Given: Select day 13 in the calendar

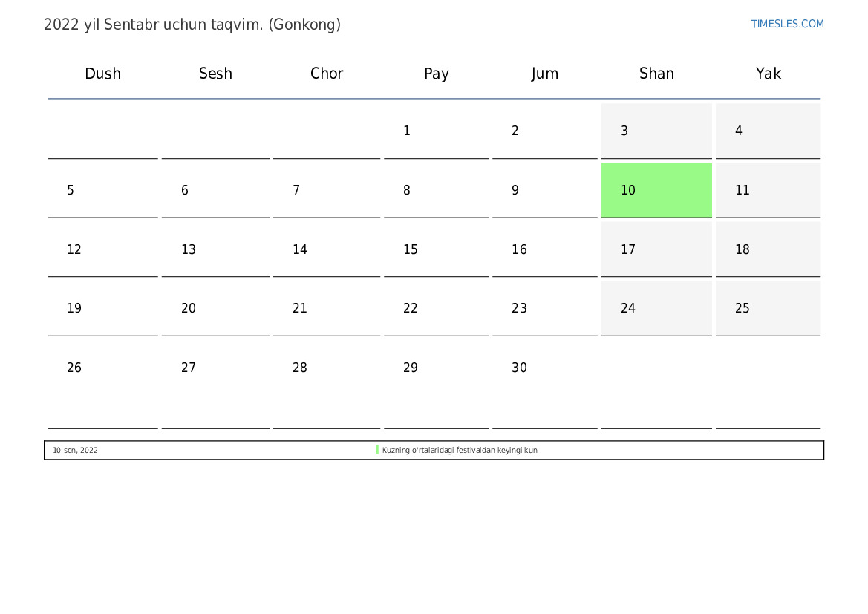Looking at the screenshot, I should pos(215,249).
